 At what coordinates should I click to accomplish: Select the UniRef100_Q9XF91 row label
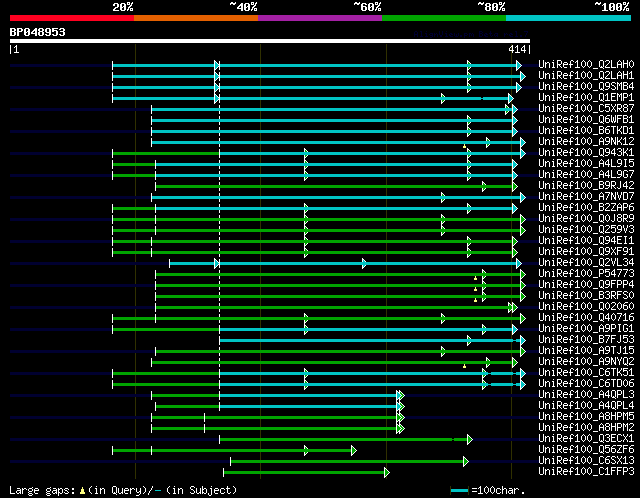click(586, 252)
